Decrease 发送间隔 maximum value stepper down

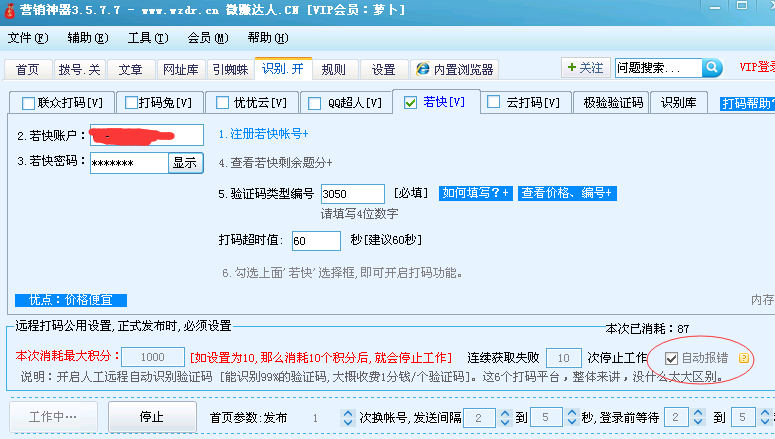point(572,422)
